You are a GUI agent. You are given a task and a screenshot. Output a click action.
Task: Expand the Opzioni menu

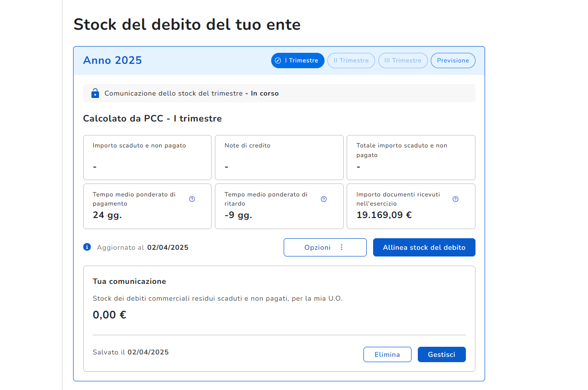pyautogui.click(x=325, y=247)
